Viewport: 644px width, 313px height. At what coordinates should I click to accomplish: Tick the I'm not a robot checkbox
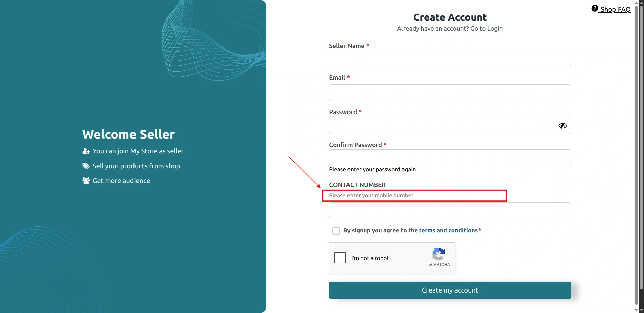(340, 258)
